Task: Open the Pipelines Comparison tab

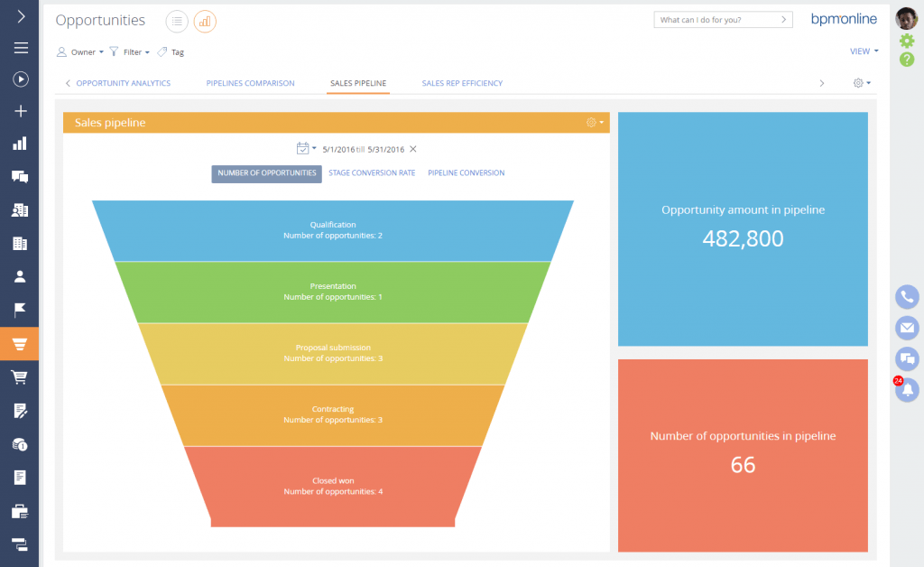Action: tap(251, 83)
